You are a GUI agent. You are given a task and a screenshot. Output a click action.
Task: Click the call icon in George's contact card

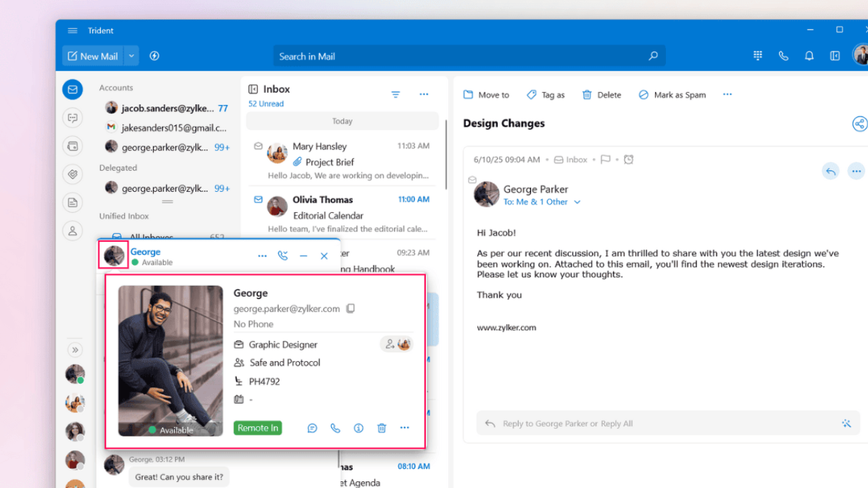[x=335, y=428]
